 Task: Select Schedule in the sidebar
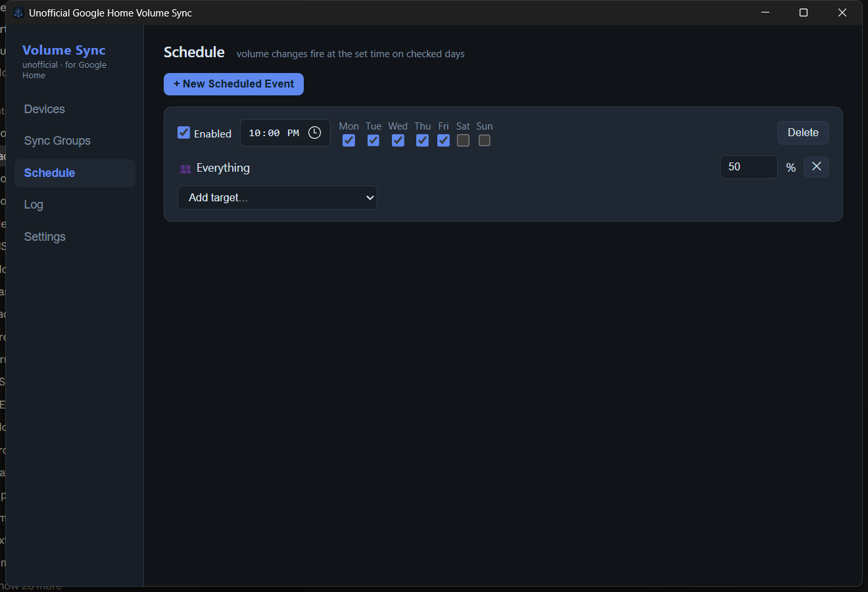(x=75, y=173)
